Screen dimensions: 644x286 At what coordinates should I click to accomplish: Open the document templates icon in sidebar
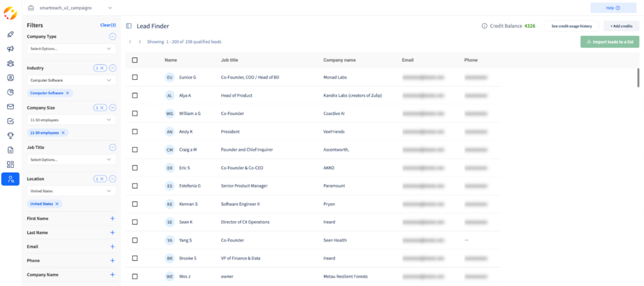coord(11,150)
